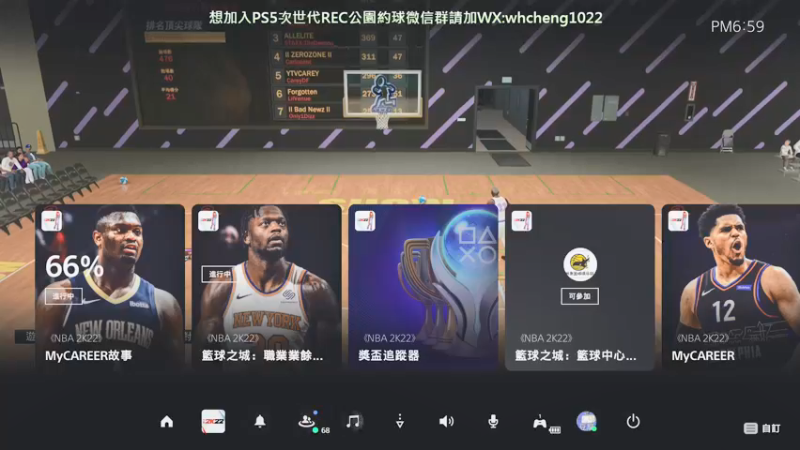Toggle the microphone icon
The height and width of the screenshot is (450, 800).
click(493, 421)
